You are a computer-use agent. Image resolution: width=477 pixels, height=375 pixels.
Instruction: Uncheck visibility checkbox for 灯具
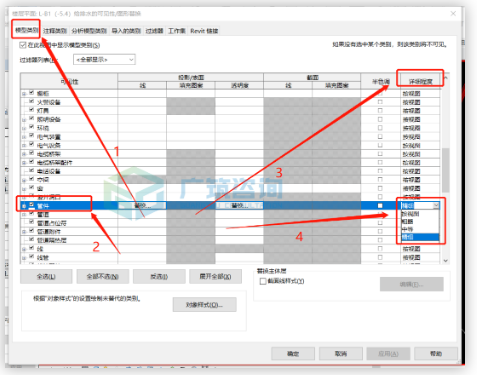point(32,110)
